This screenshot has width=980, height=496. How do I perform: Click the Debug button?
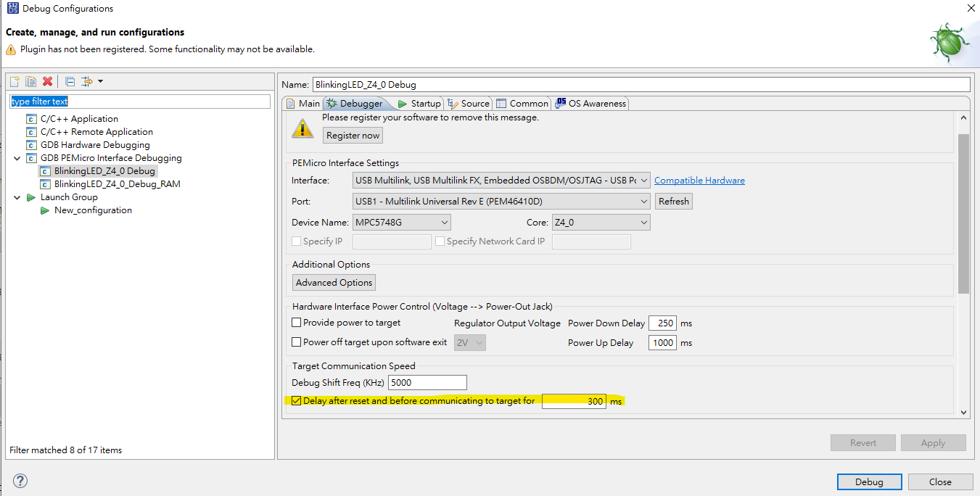[x=869, y=482]
